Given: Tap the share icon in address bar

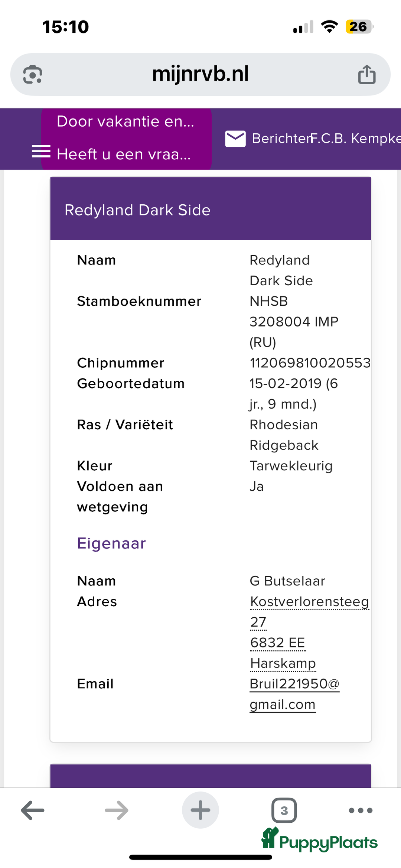Looking at the screenshot, I should pos(366,74).
